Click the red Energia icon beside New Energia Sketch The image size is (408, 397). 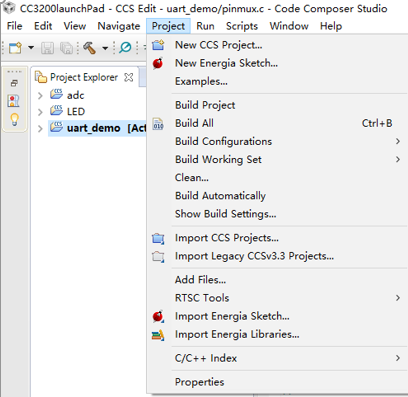tap(158, 63)
